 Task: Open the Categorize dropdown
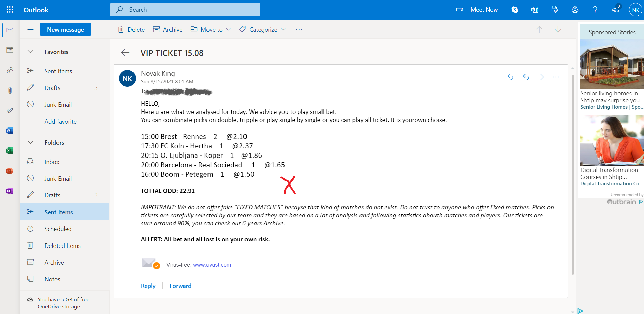[x=263, y=30]
